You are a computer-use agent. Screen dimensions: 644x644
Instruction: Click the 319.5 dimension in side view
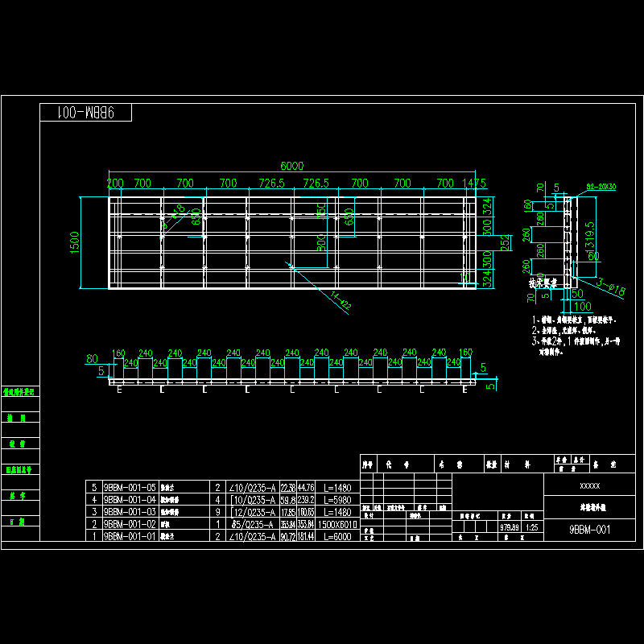point(590,233)
